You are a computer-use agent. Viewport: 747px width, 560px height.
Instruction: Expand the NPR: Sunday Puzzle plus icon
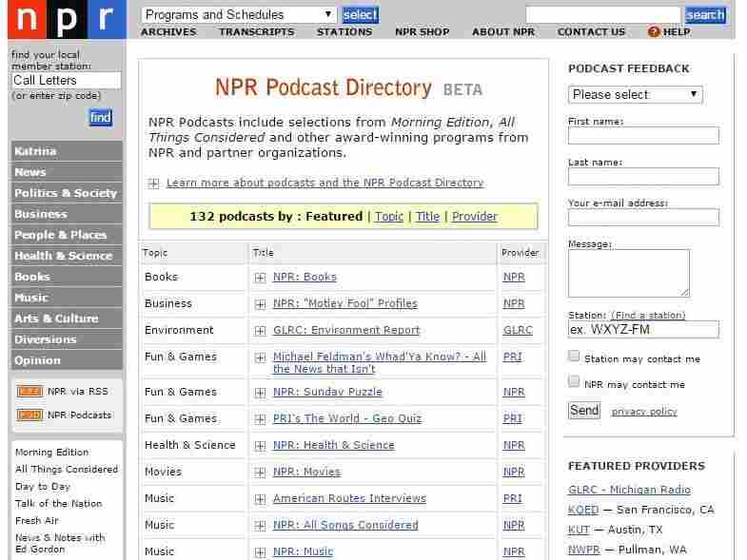(x=260, y=393)
